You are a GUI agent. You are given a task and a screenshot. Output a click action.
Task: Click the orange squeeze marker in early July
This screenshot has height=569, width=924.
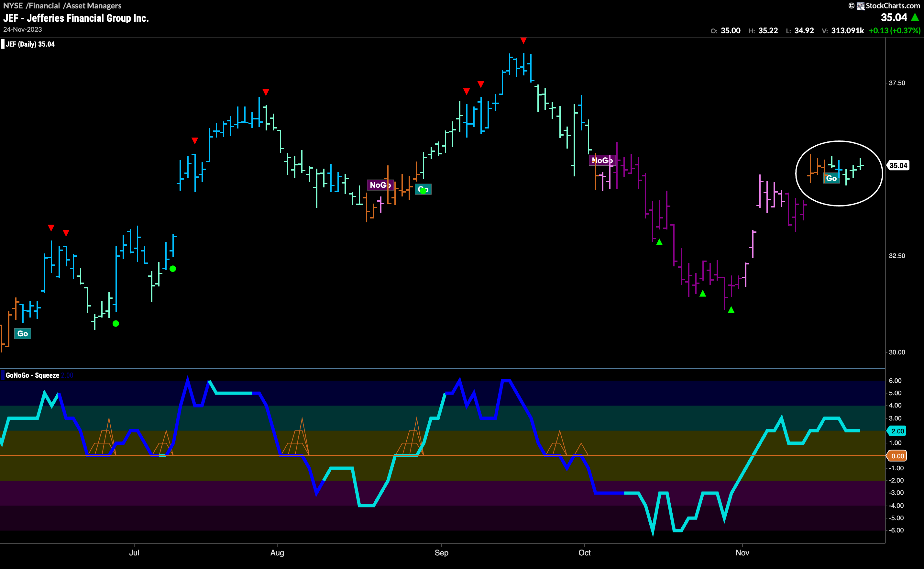tap(163, 443)
